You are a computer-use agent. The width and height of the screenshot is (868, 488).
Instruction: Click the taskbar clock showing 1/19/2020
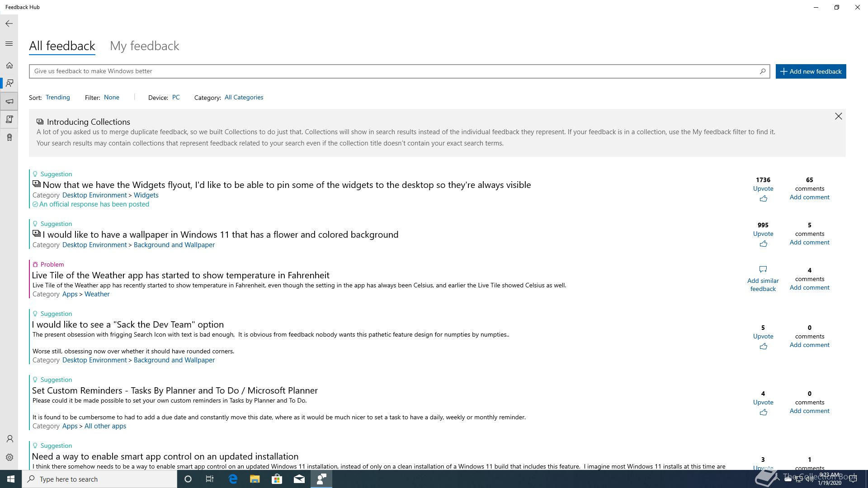point(829,479)
